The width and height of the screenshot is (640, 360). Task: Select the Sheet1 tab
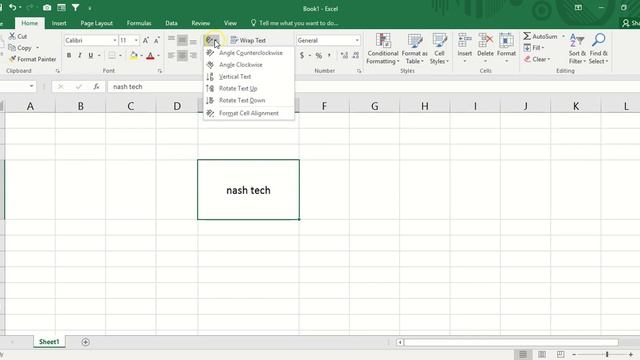[x=49, y=342]
